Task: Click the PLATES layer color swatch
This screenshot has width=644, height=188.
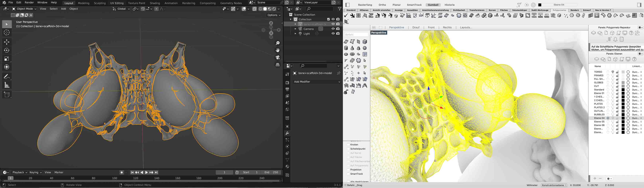Action: click(x=623, y=104)
